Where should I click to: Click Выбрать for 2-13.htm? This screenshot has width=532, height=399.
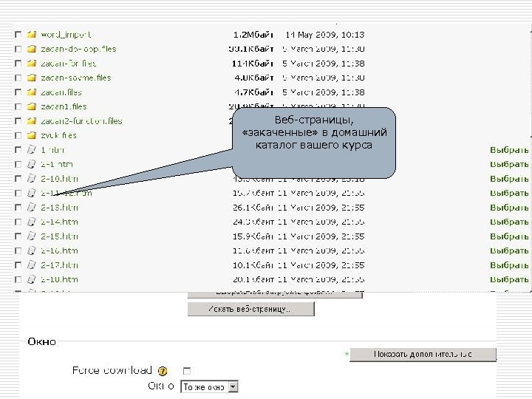[509, 208]
